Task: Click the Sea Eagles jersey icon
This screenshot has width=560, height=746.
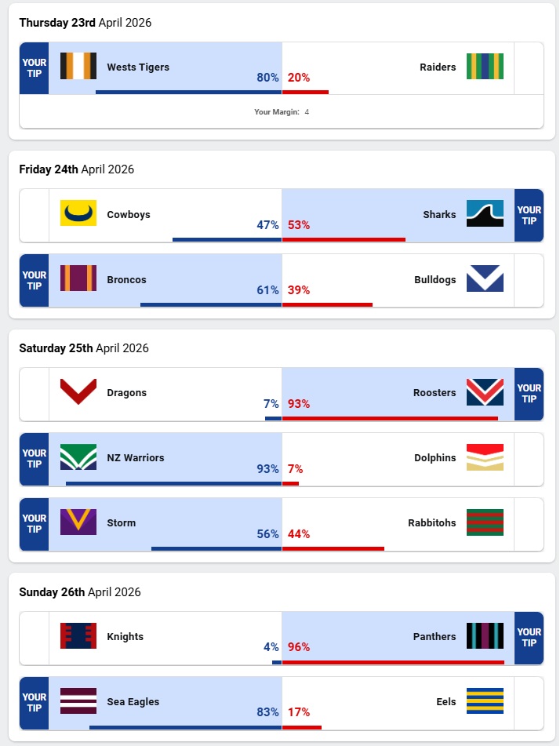Action: coord(78,701)
